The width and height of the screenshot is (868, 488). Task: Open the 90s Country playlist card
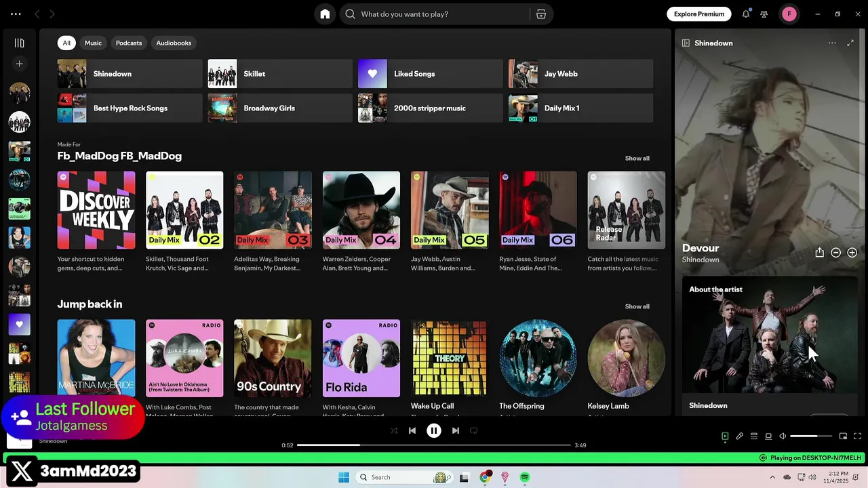pos(273,367)
